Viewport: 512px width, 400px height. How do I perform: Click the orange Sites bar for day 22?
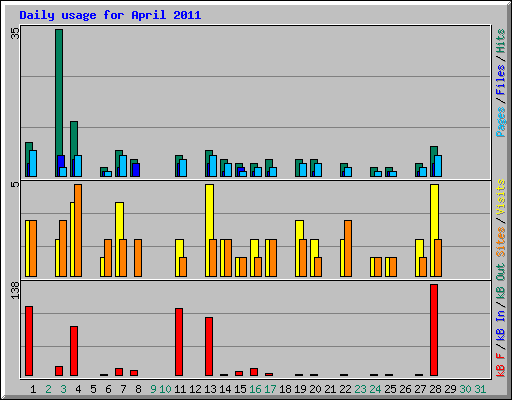(x=348, y=248)
